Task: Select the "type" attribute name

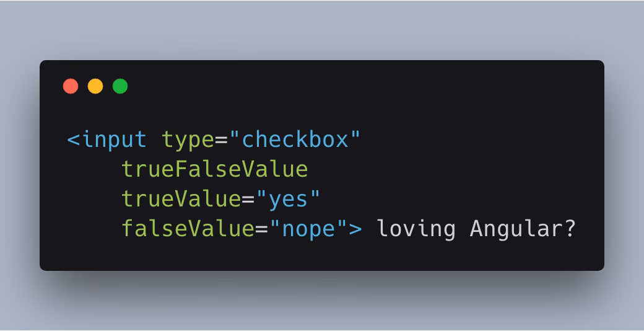Action: 188,139
